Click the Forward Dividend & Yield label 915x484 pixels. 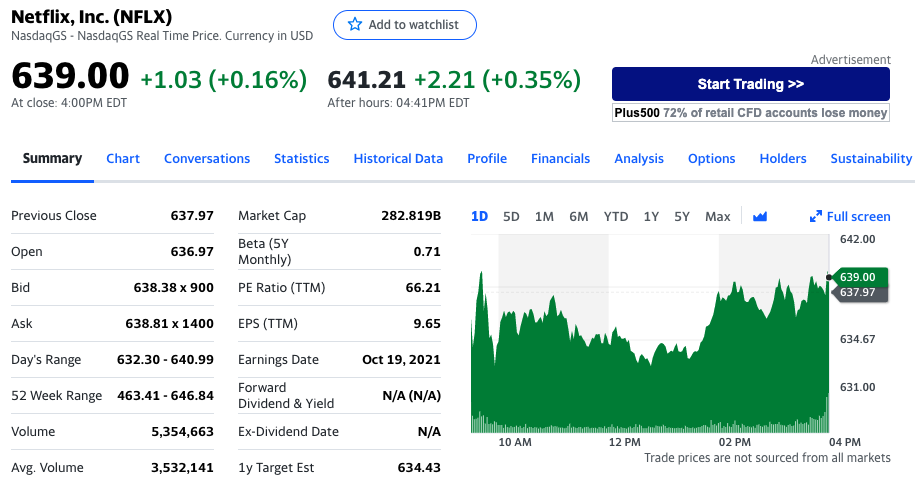pos(286,396)
